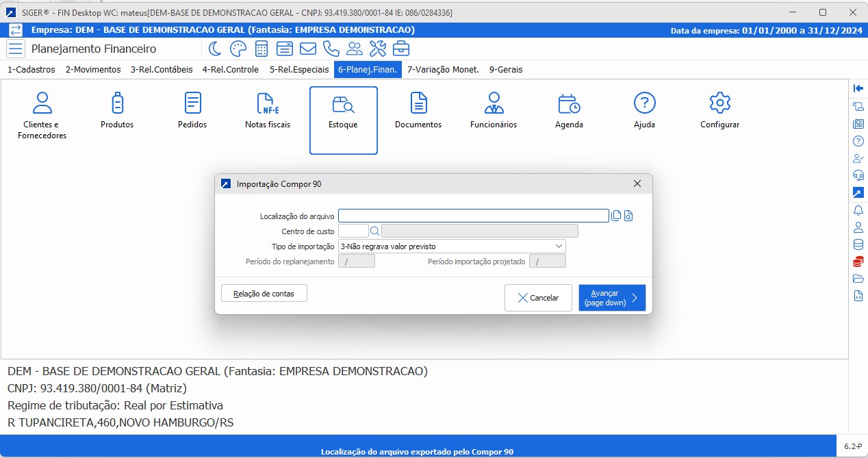
Task: Click the phone icon in the toolbar
Action: tap(331, 49)
